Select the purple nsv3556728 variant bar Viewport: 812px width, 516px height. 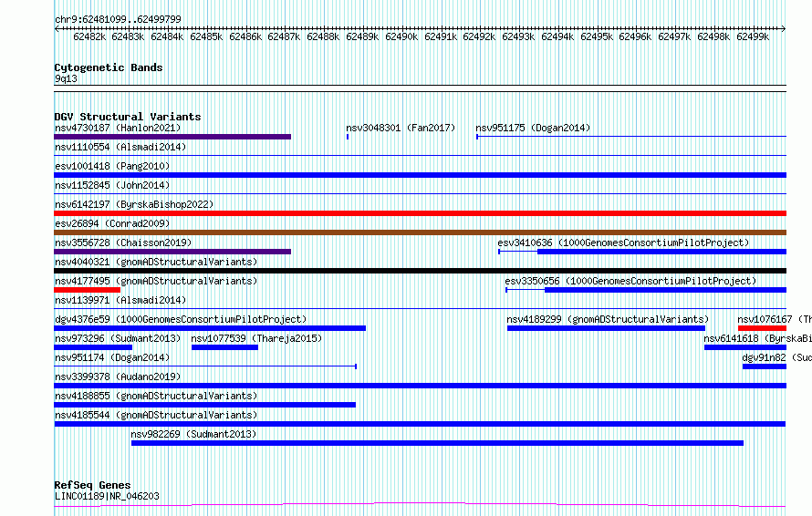[172, 252]
